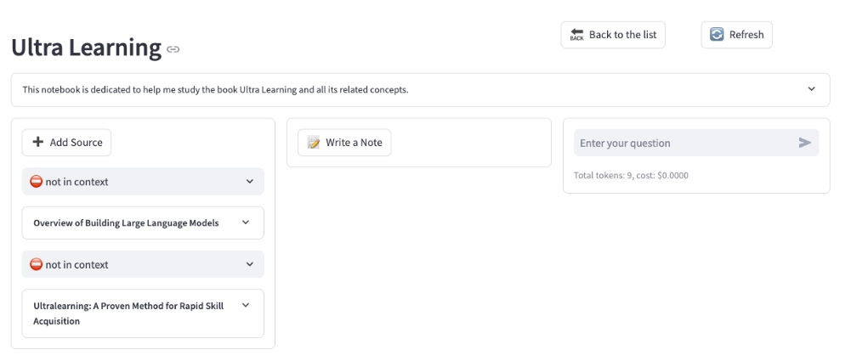Click the red no-entry icon above the Overview source

point(36,181)
